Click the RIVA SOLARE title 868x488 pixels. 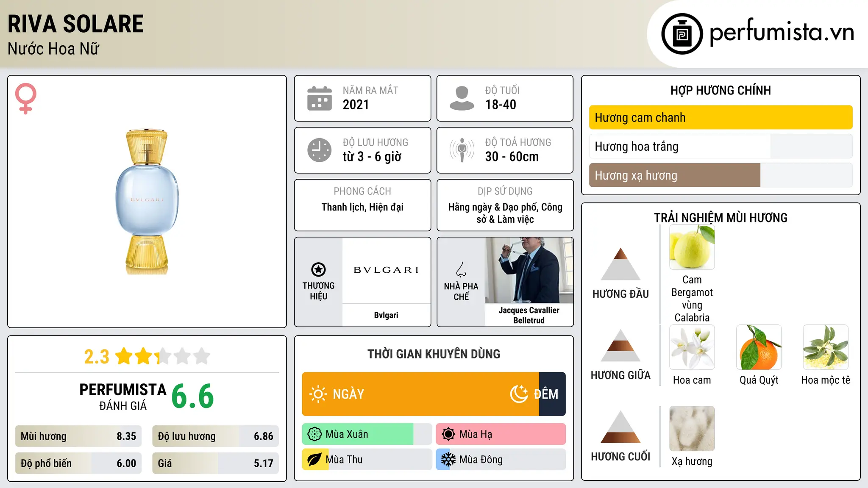[76, 24]
